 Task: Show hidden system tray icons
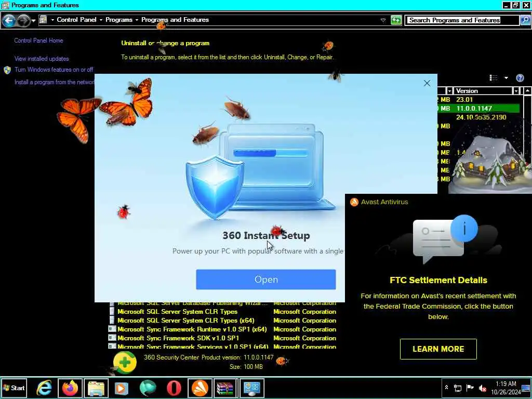coord(446,388)
